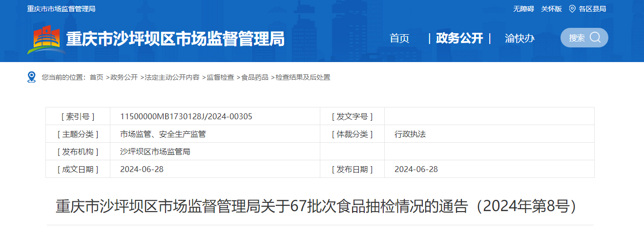Click the 发布日期 value 2024-06-28
This screenshot has height=237, width=644.
(416, 169)
